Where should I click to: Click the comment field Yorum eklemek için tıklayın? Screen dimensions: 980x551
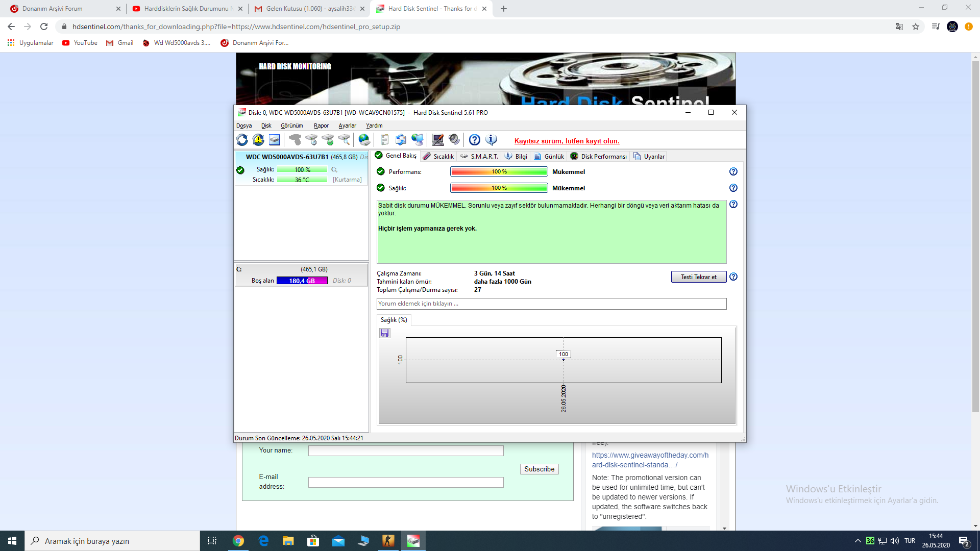[552, 304]
